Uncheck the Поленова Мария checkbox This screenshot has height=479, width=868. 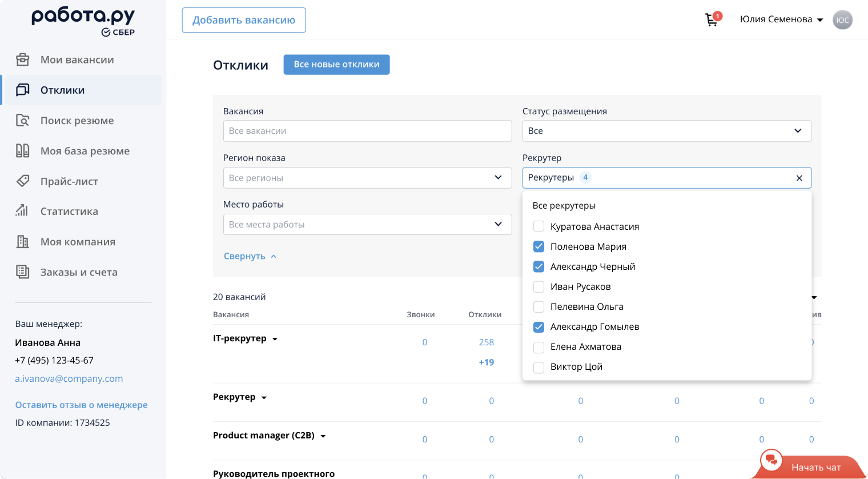[539, 246]
